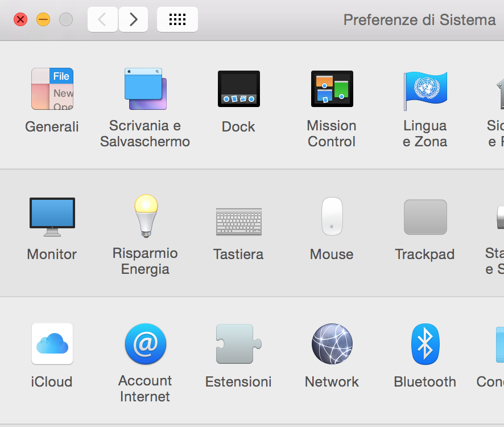
Task: Click the Risparmio Energia label
Action: [145, 261]
